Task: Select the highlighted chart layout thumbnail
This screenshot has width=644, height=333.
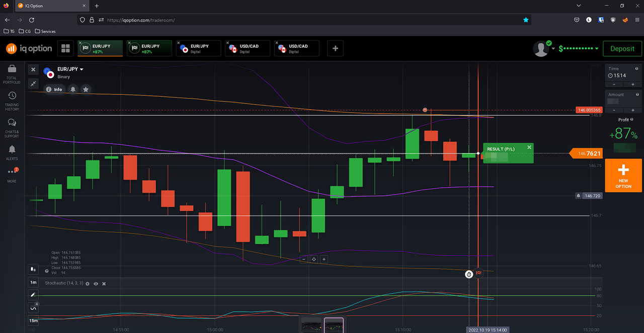Action: 334,325
